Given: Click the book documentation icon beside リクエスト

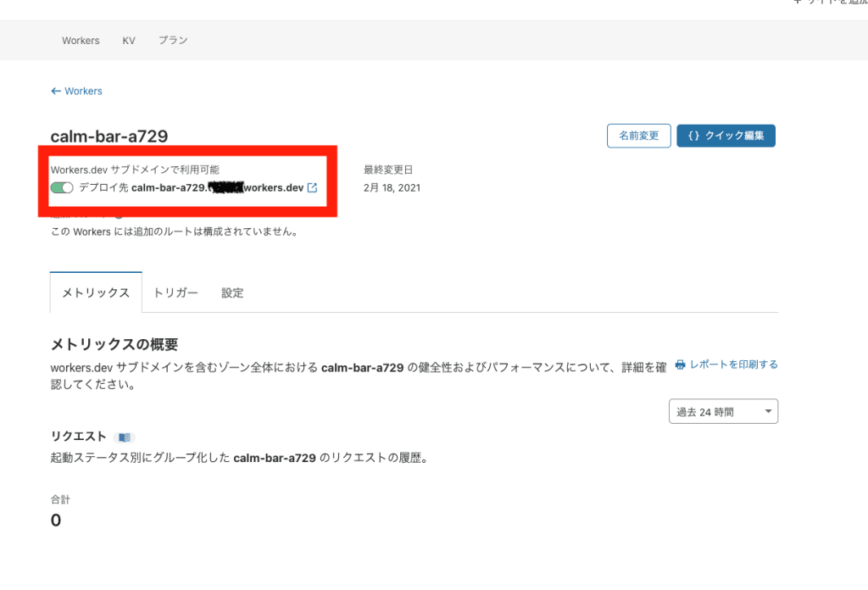Looking at the screenshot, I should pyautogui.click(x=124, y=437).
